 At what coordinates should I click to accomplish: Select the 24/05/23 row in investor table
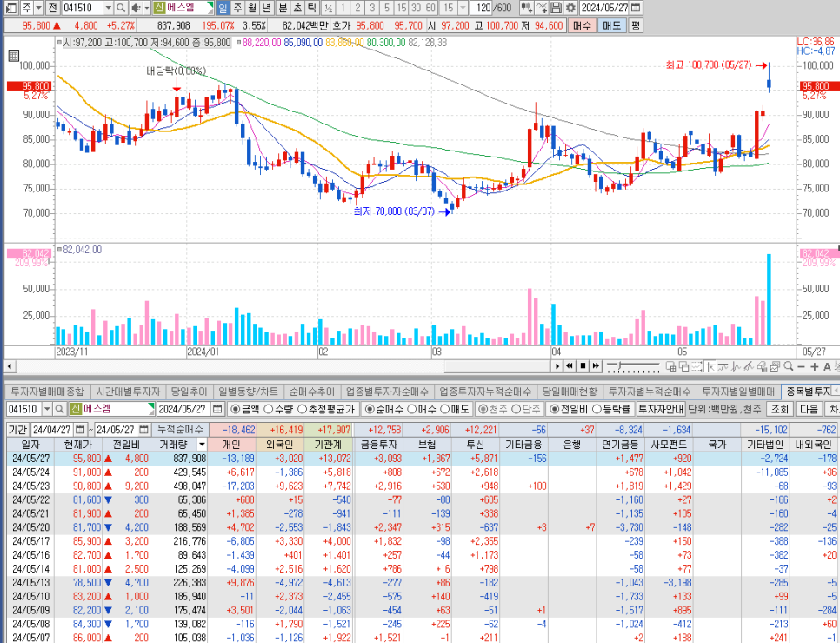point(420,486)
